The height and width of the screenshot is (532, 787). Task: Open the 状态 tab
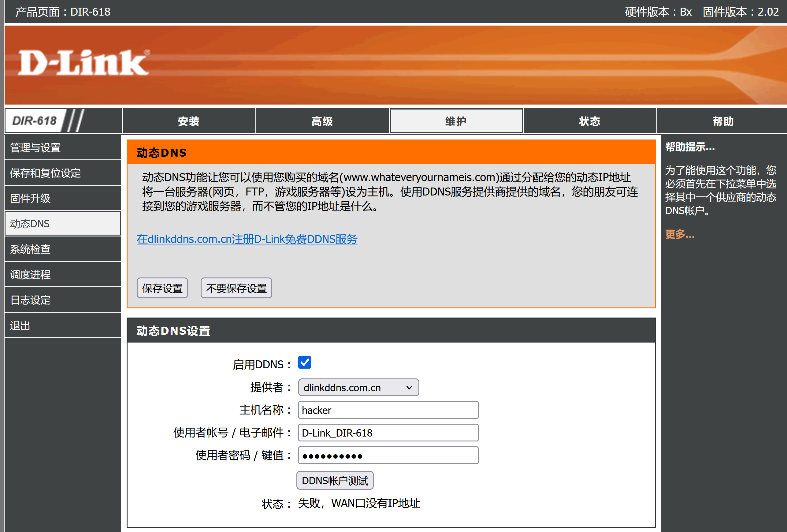click(589, 121)
